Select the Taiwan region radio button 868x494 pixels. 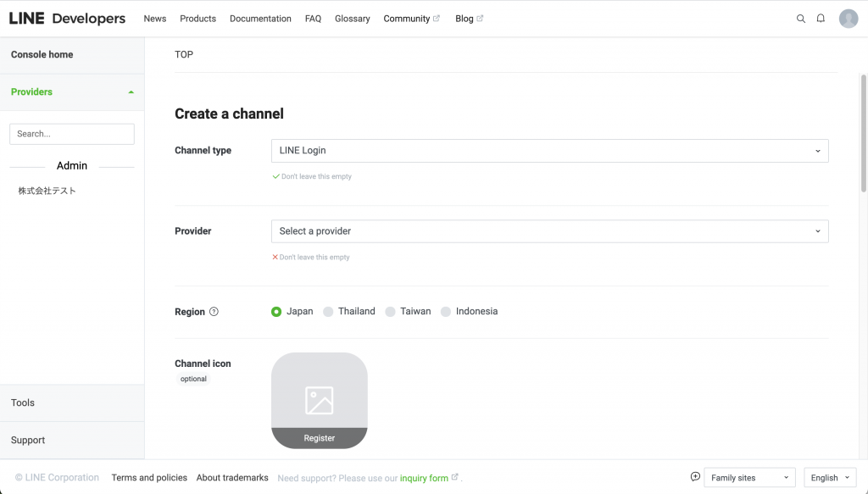pyautogui.click(x=390, y=312)
